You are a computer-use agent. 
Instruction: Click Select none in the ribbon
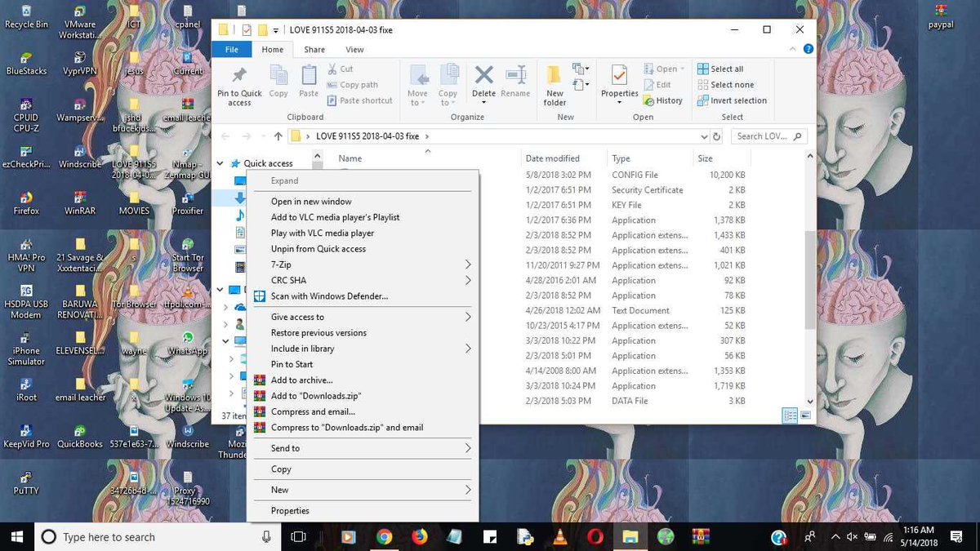pyautogui.click(x=725, y=85)
